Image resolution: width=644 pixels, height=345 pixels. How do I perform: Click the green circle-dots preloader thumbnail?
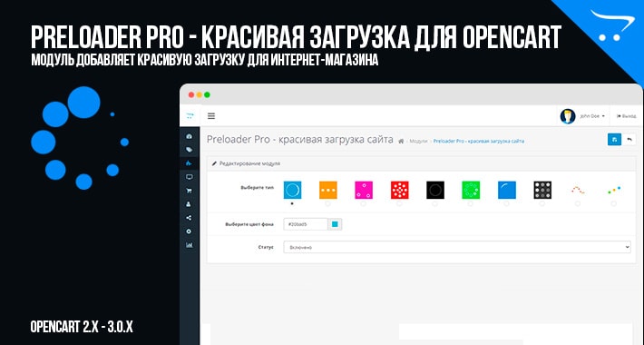[x=471, y=190]
